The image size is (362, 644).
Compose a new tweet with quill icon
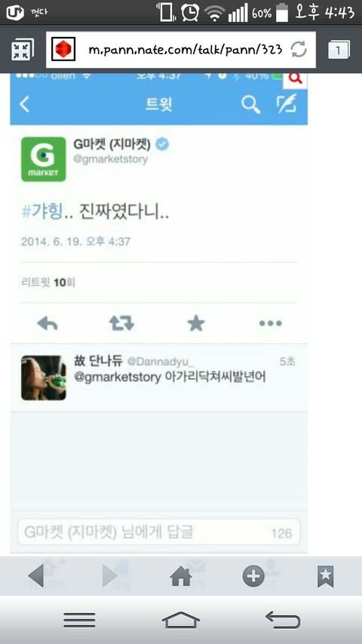[286, 103]
